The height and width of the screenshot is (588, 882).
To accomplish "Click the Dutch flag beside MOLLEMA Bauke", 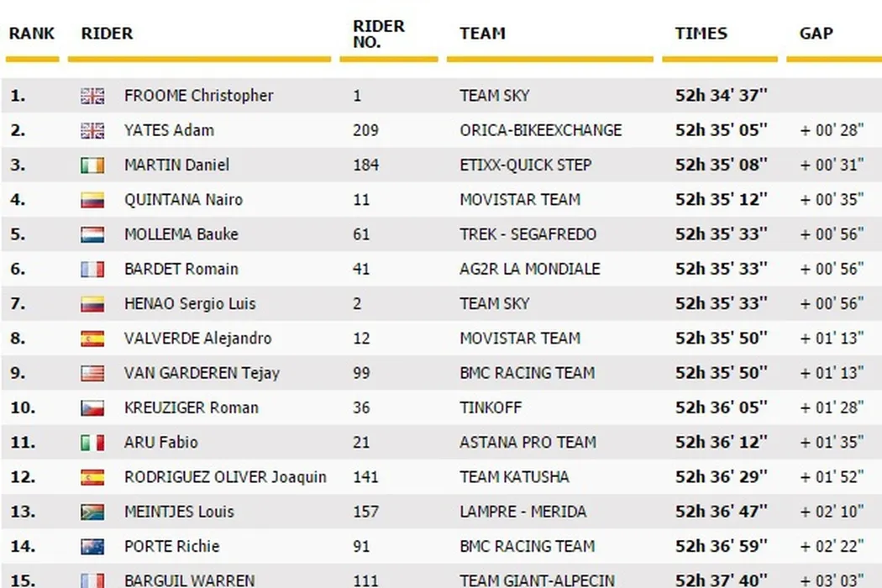I will coord(92,234).
